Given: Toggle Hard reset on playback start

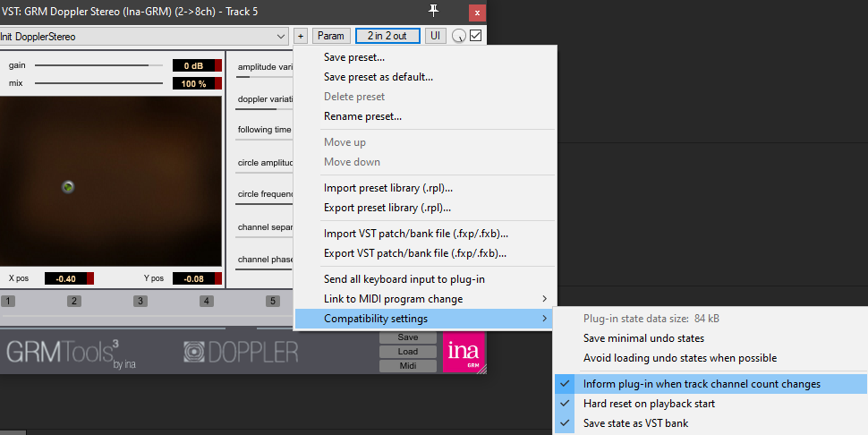Looking at the screenshot, I should tap(649, 404).
